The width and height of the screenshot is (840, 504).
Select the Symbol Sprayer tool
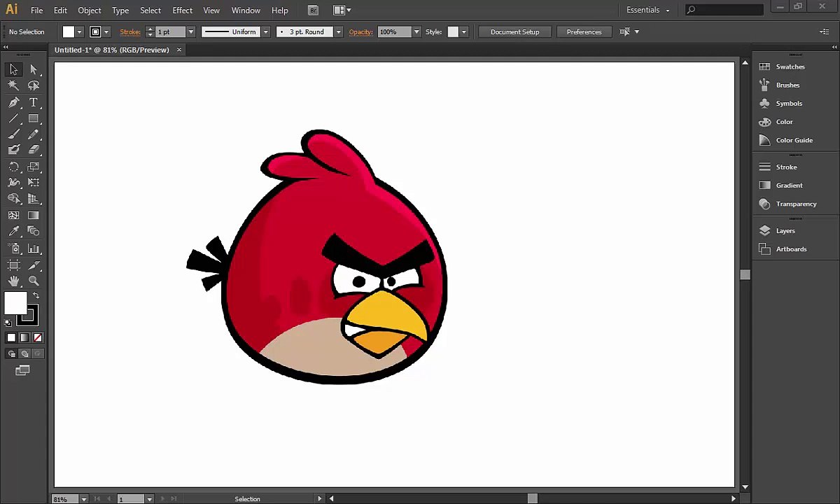pyautogui.click(x=13, y=248)
